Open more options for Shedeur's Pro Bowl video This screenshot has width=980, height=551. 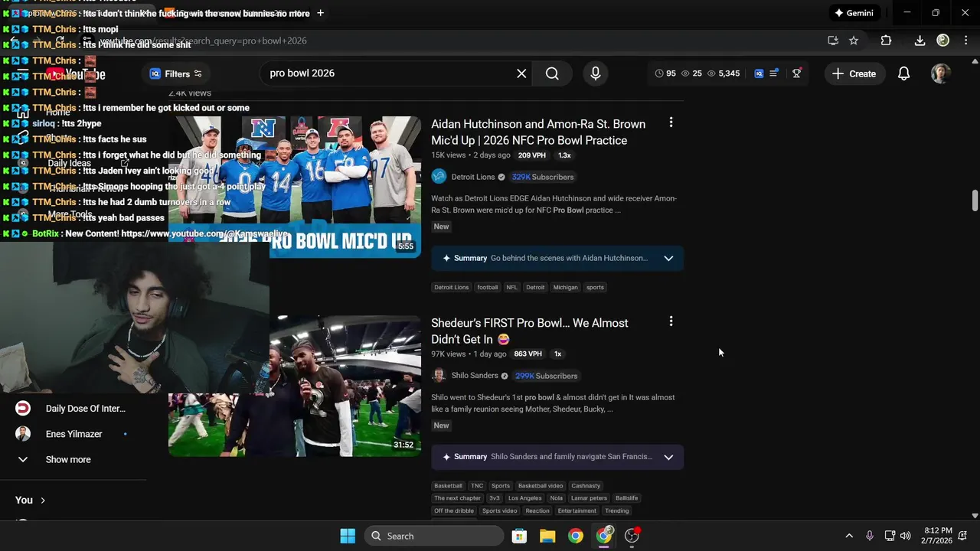pyautogui.click(x=671, y=321)
